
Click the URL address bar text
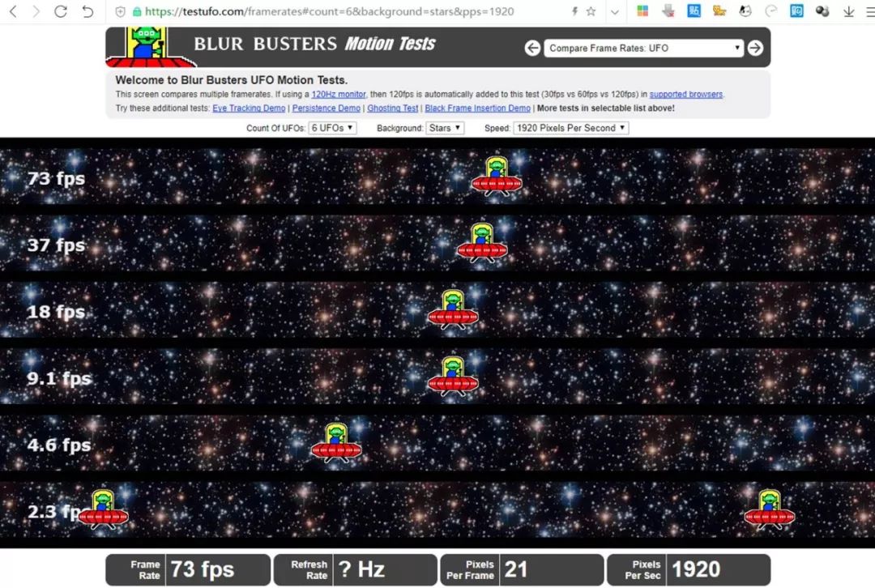[329, 11]
